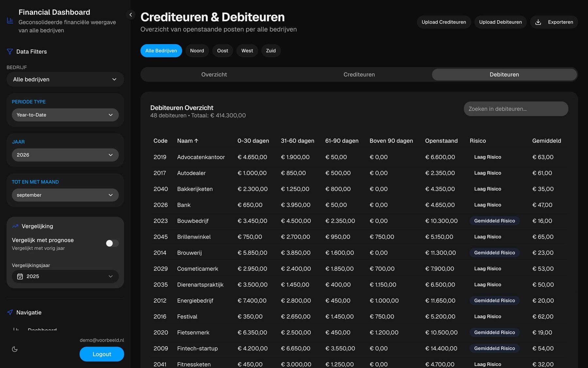Click calendar icon in Vergelijkingsjaar field
588x368 pixels.
click(x=20, y=276)
